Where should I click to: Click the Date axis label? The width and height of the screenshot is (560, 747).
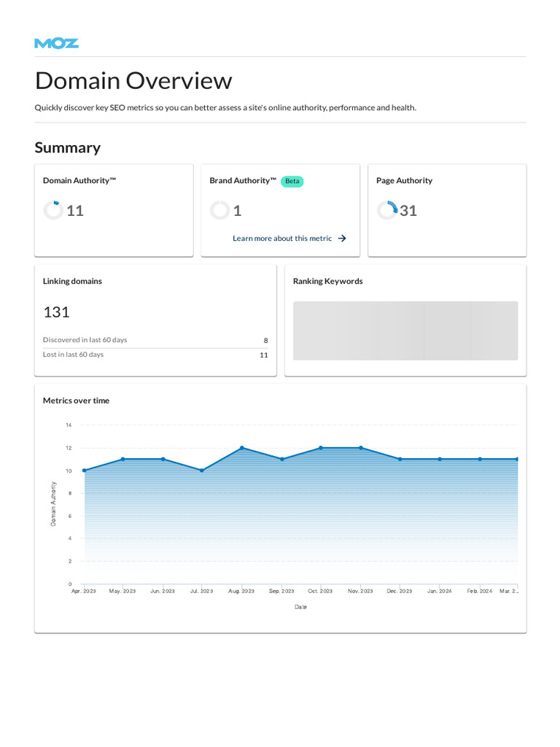pos(300,607)
